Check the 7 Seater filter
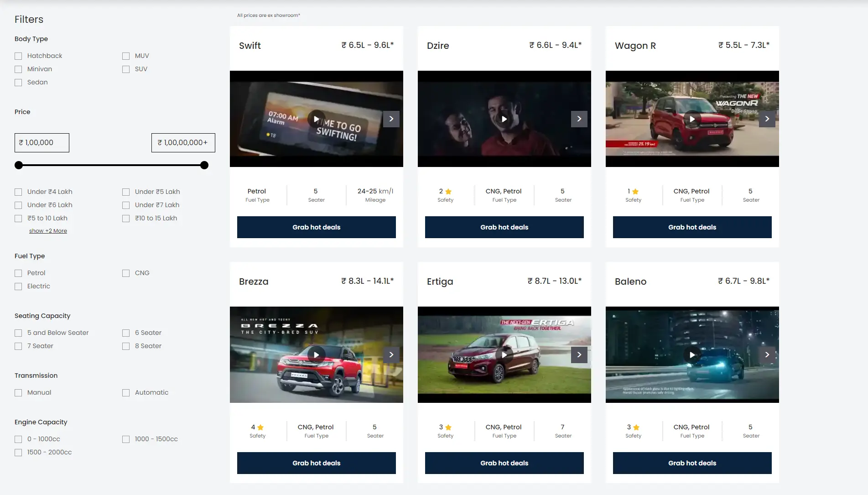 [18, 346]
